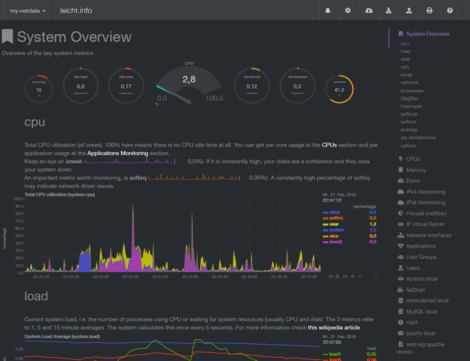Open the my-netdata dropdown menu
470x361 pixels.
27,11
